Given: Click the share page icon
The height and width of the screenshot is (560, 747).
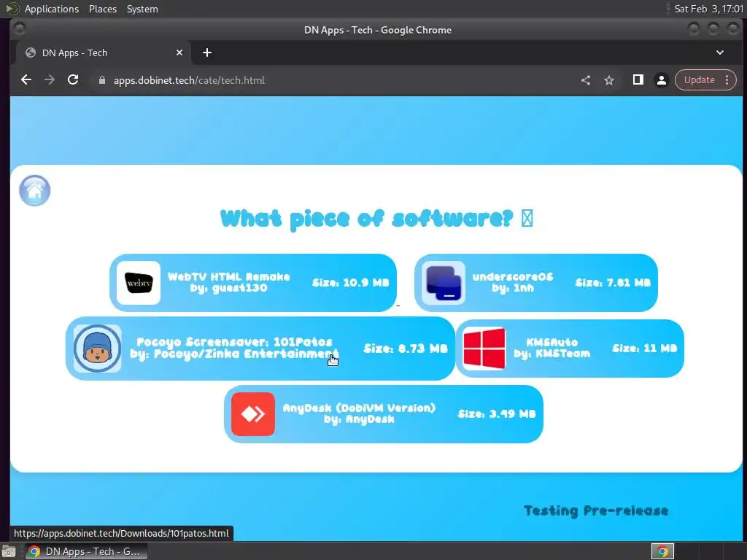Looking at the screenshot, I should coord(586,80).
